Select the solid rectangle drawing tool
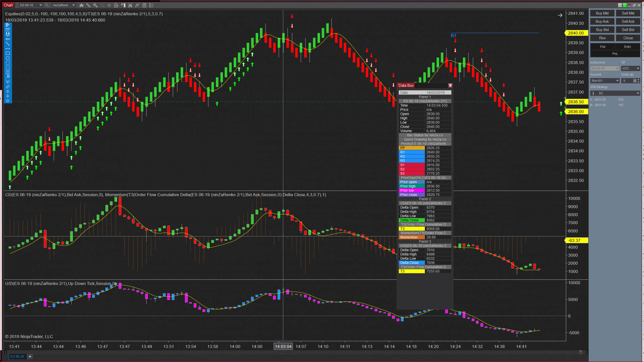Screen dimensions: 644x362 8,53
